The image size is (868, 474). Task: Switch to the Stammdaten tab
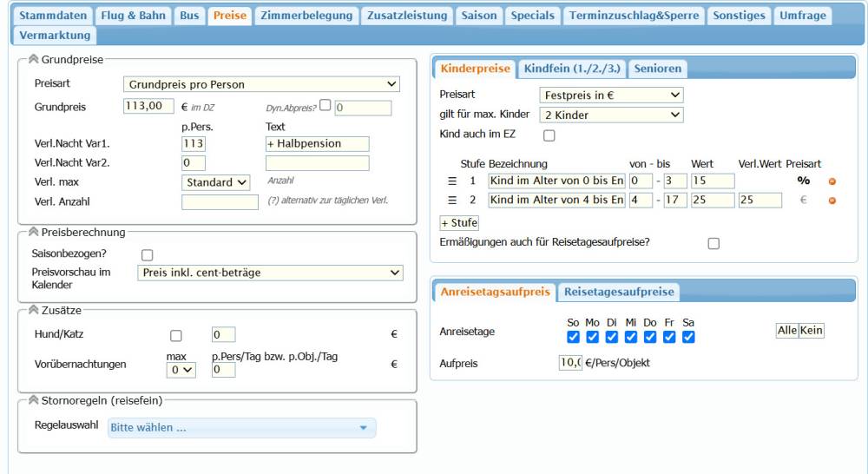point(53,16)
